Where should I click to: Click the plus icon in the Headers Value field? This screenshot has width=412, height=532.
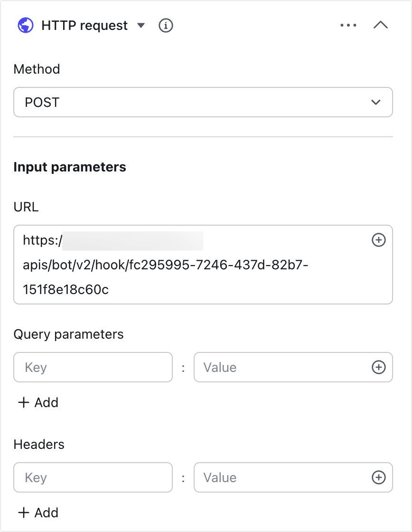378,477
